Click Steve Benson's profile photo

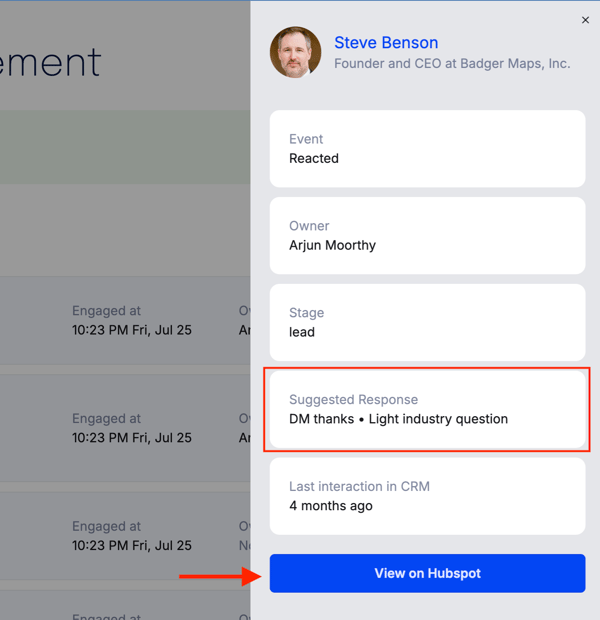click(295, 52)
